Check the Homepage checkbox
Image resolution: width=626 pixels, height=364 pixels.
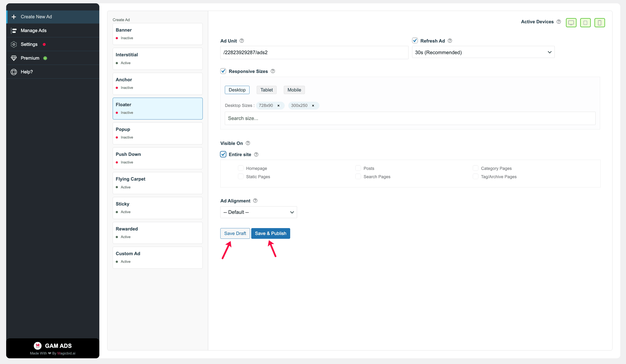click(241, 168)
